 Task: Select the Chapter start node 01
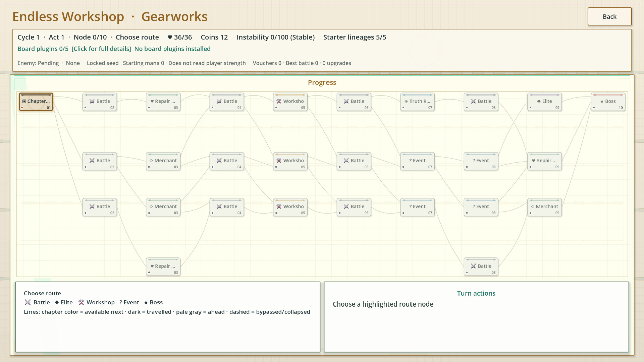(x=36, y=102)
